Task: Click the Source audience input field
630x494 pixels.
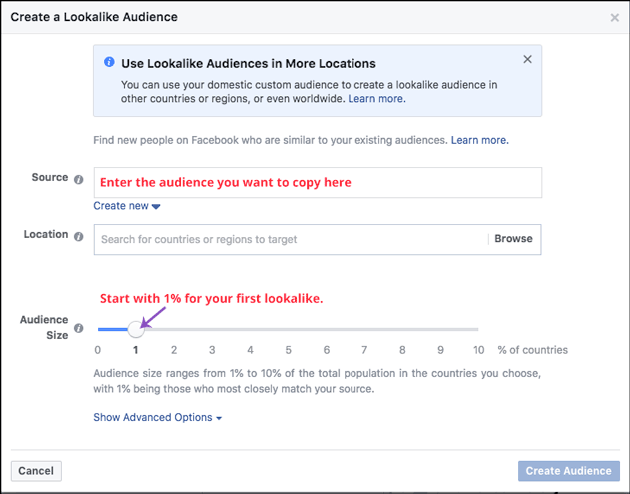Action: click(x=318, y=182)
